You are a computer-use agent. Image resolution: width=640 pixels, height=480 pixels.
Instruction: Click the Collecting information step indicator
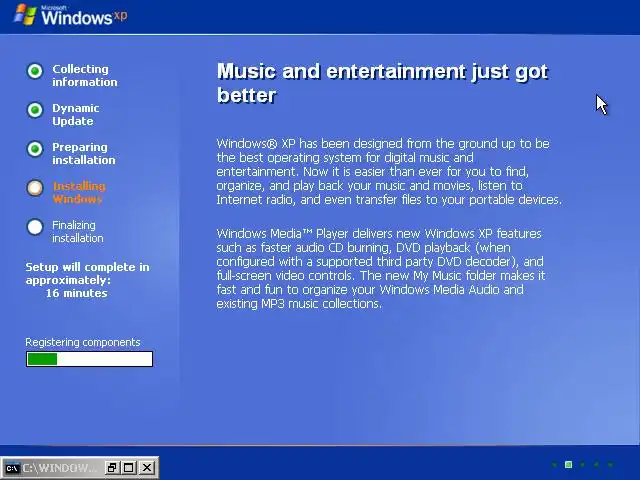pos(35,71)
